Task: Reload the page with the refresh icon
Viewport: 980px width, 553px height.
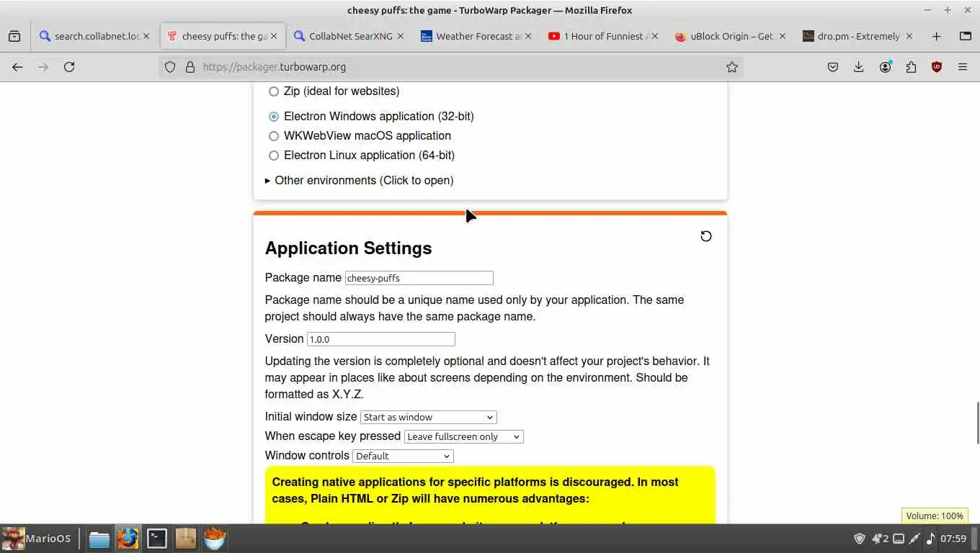Action: [69, 67]
